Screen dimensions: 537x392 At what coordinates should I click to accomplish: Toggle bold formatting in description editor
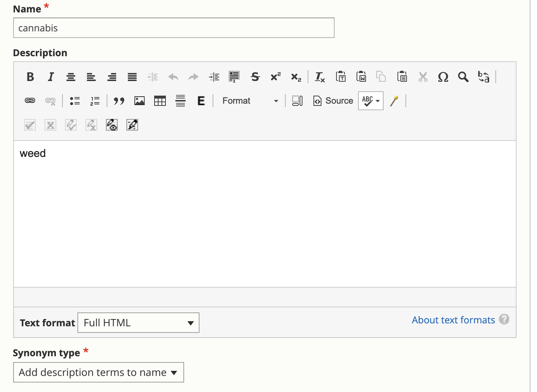point(30,77)
